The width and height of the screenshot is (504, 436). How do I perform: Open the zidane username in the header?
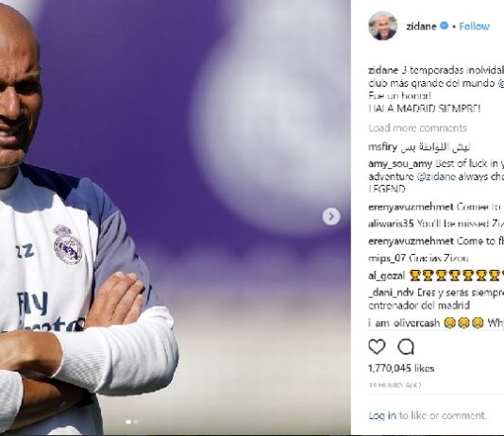click(x=421, y=26)
